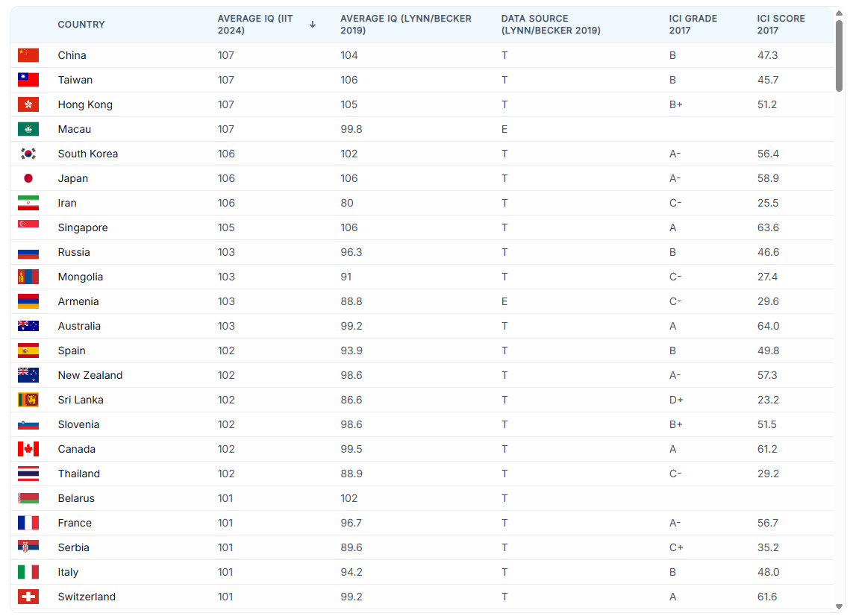The image size is (850, 616).
Task: Select the country name Canada
Action: (x=76, y=449)
